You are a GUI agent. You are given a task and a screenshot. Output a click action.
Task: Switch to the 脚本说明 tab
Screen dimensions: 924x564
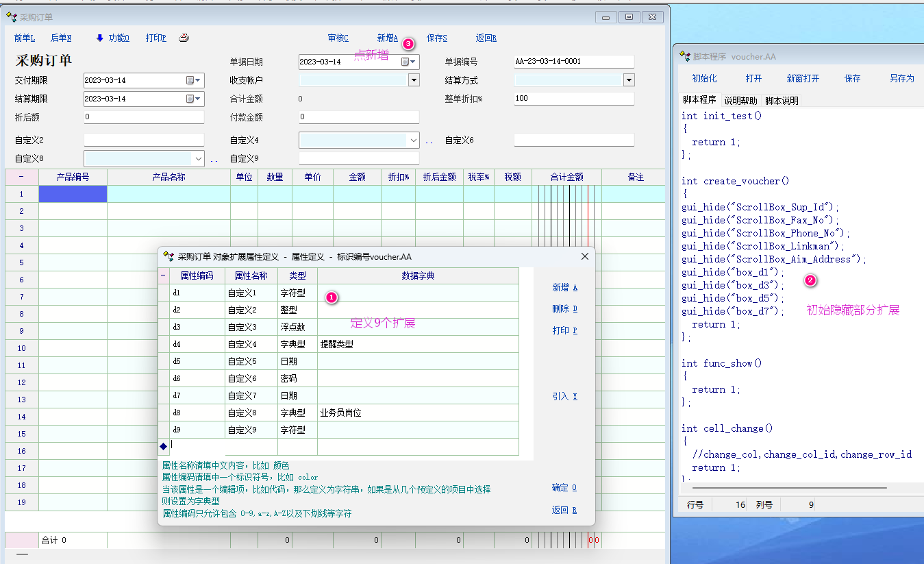782,101
